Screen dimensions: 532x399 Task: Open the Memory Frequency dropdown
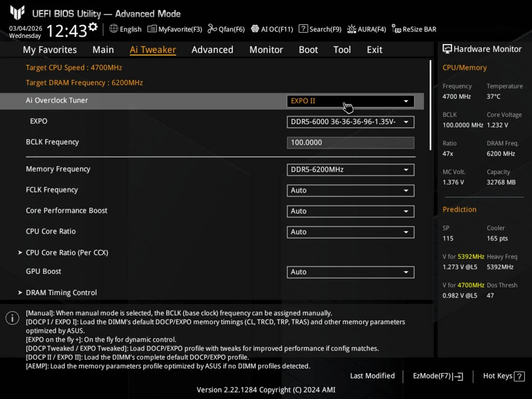point(350,170)
